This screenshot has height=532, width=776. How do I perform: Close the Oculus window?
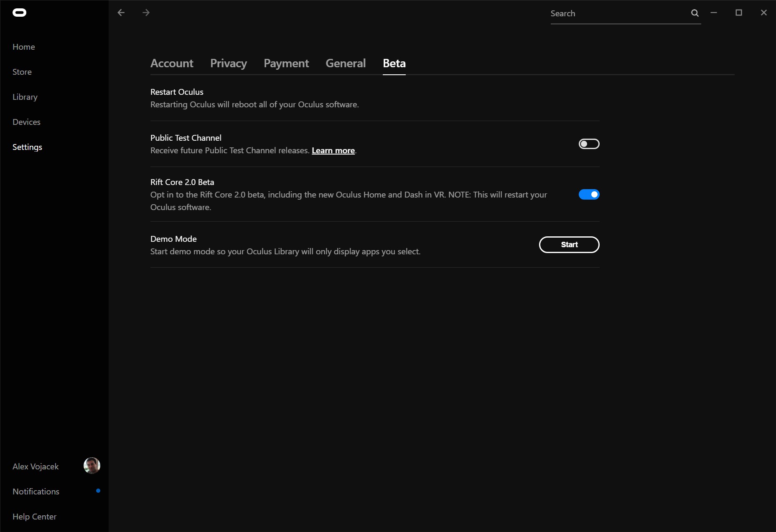764,13
